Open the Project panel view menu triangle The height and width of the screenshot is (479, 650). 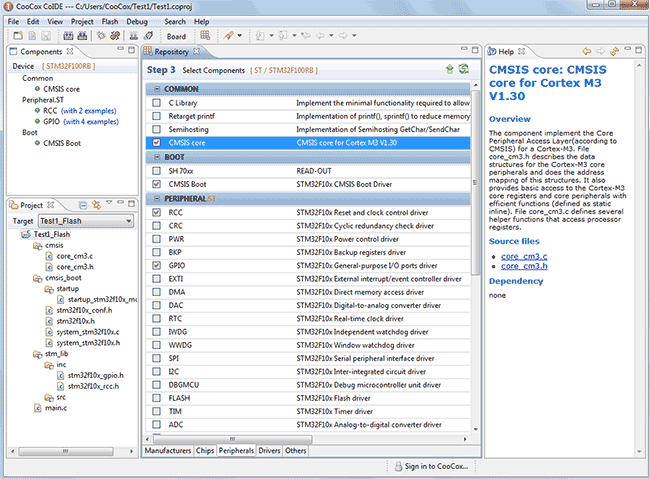click(109, 202)
